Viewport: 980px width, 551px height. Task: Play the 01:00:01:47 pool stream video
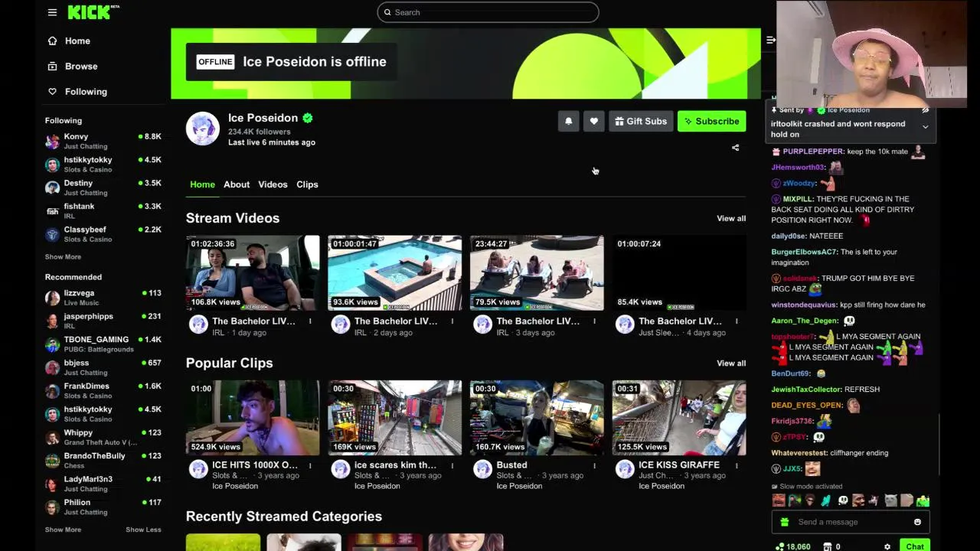coord(395,272)
